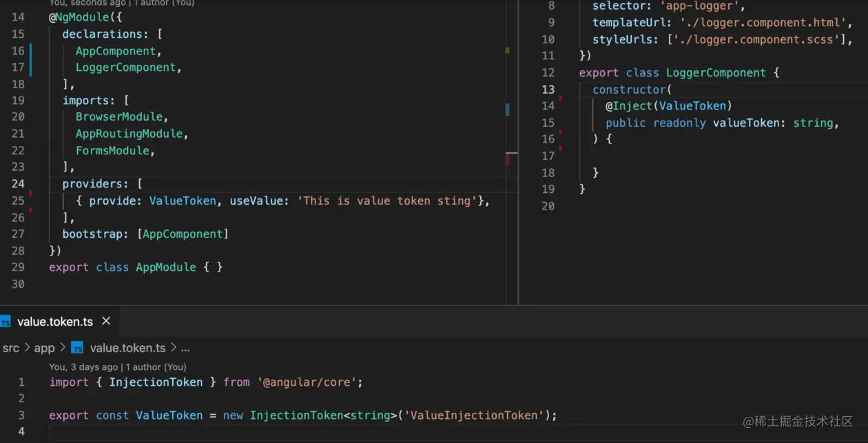
Task: Click the green change block in the left overview ruler
Action: point(508,51)
